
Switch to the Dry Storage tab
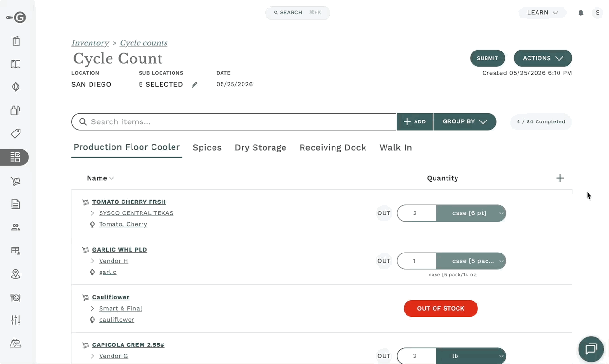coord(261,148)
